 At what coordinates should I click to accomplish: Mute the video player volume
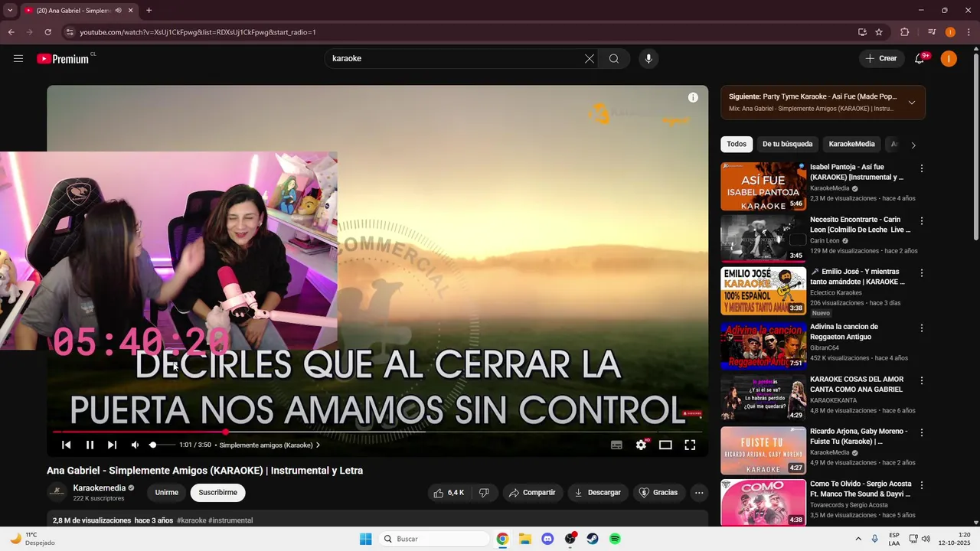[x=135, y=445]
